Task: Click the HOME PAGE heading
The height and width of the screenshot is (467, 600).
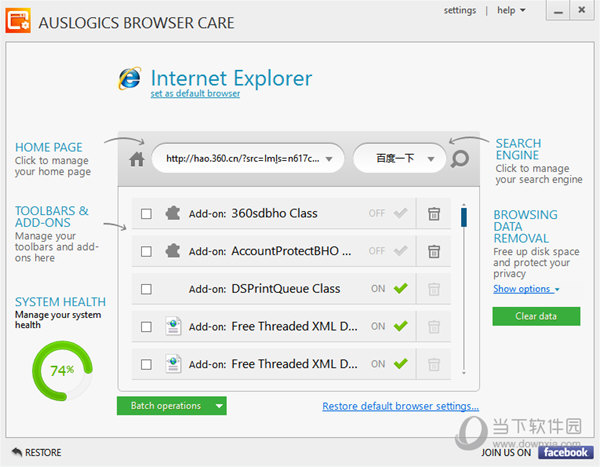Action: tap(49, 147)
